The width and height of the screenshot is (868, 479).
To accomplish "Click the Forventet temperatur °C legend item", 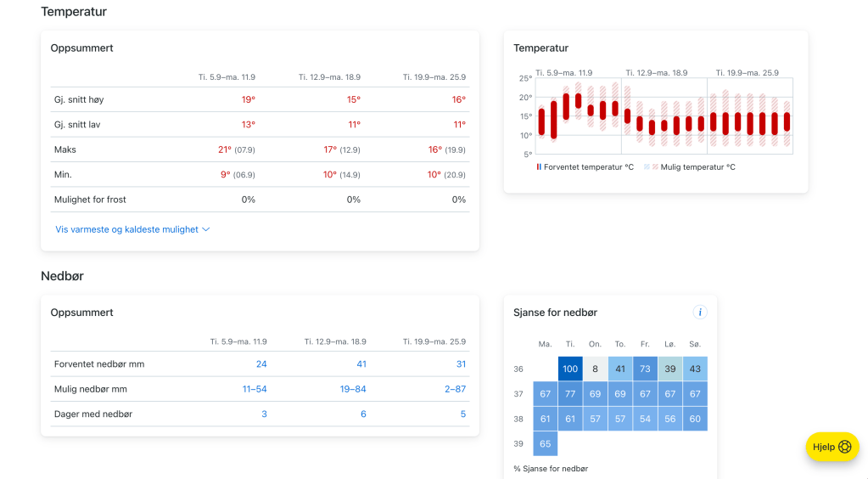I will click(x=585, y=167).
